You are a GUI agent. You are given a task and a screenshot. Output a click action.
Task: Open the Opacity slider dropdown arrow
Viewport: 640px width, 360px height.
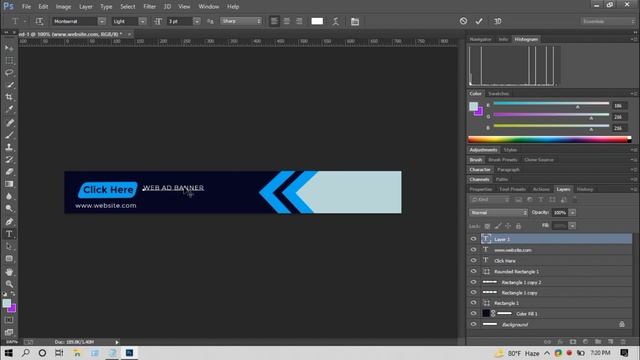[573, 213]
